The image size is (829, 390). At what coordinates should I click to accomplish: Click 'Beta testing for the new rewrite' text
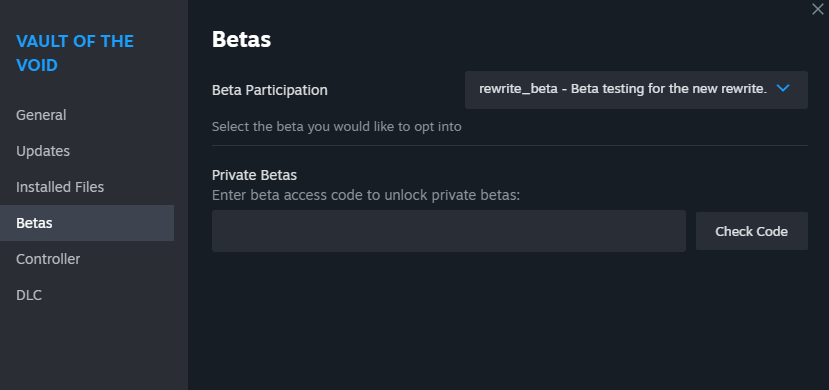pos(669,89)
